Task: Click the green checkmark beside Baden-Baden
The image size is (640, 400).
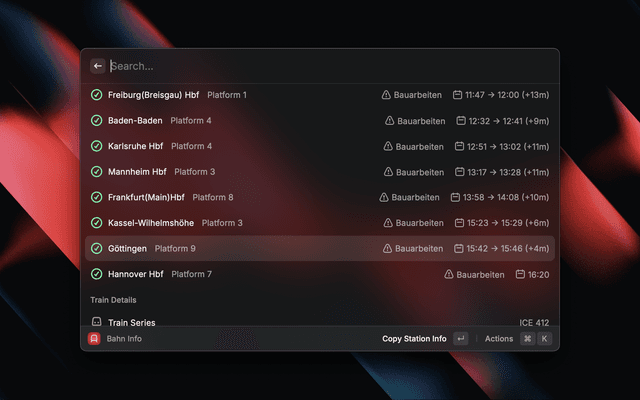Action: (97, 121)
